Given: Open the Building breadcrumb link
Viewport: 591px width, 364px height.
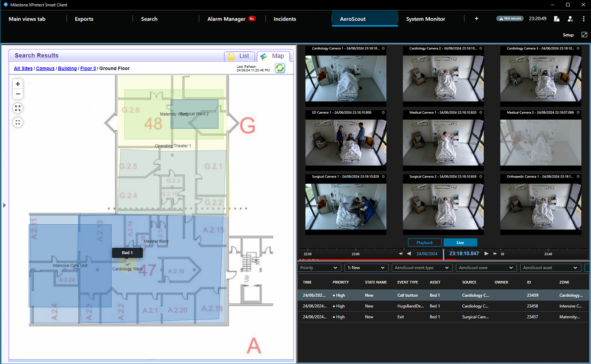Looking at the screenshot, I should click(67, 69).
